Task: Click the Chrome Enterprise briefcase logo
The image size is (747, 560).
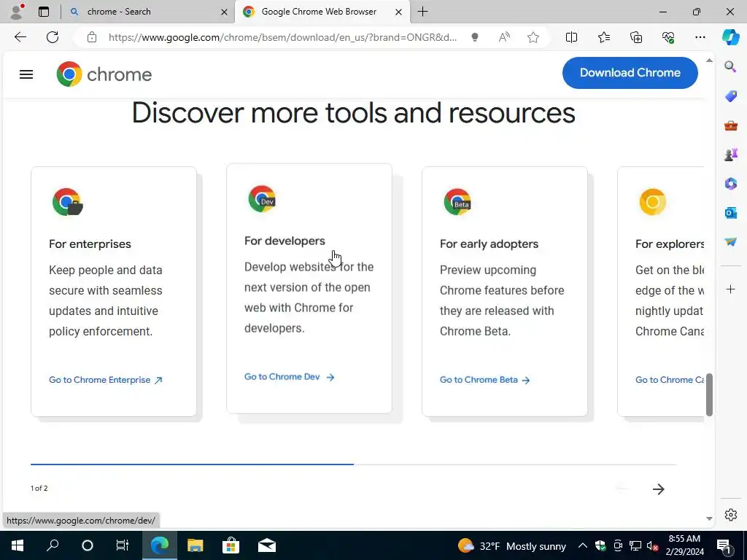Action: pos(68,202)
